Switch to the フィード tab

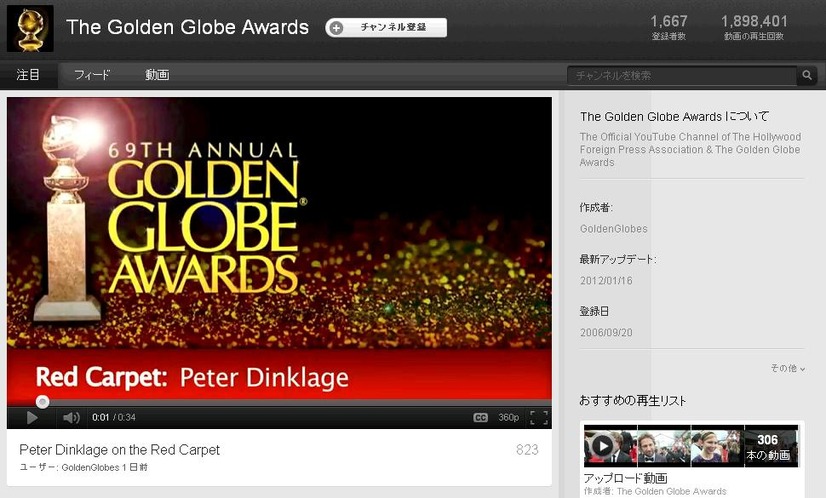click(92, 75)
